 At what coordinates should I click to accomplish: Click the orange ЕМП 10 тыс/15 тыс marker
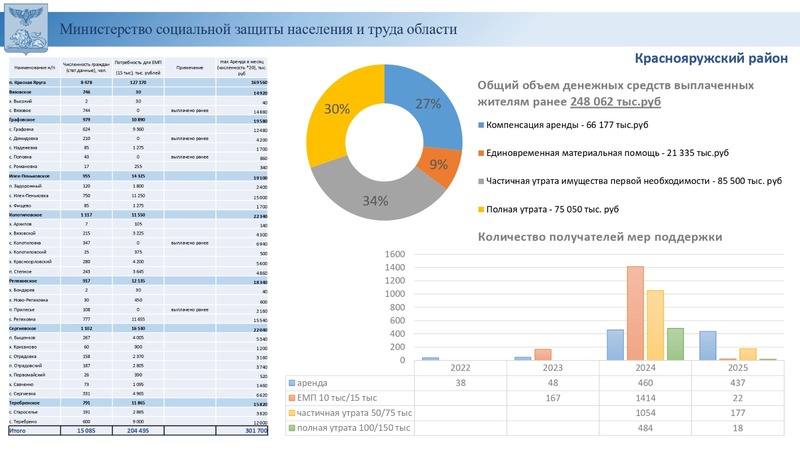pyautogui.click(x=292, y=398)
